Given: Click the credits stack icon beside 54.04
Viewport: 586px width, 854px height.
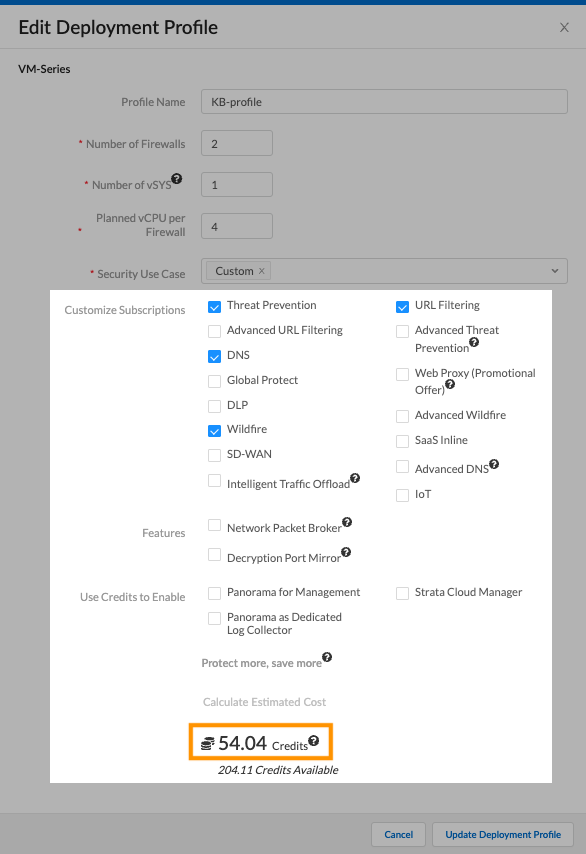Looking at the screenshot, I should [209, 742].
